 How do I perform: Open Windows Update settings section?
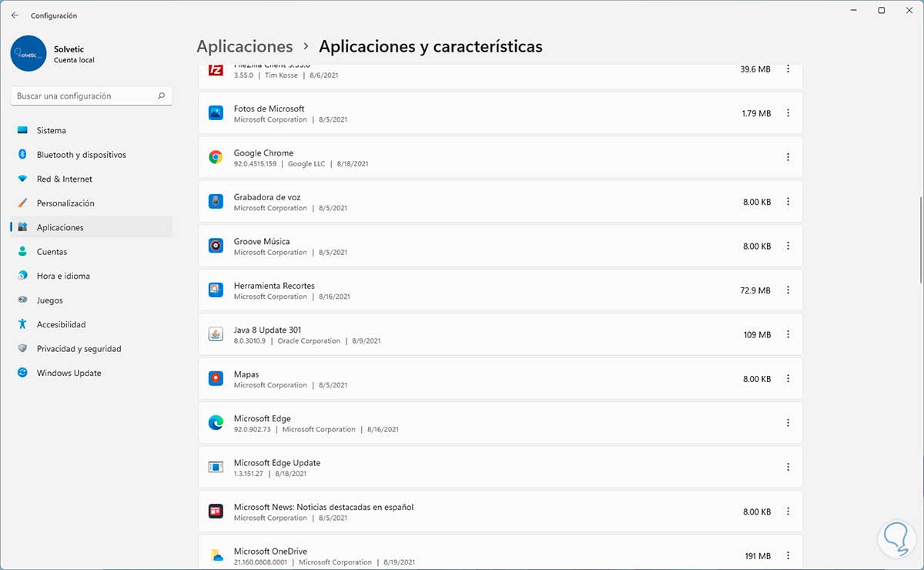69,373
